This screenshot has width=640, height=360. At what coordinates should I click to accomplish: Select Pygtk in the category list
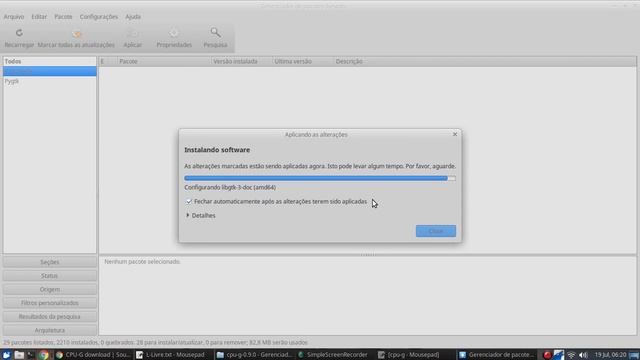pyautogui.click(x=50, y=81)
